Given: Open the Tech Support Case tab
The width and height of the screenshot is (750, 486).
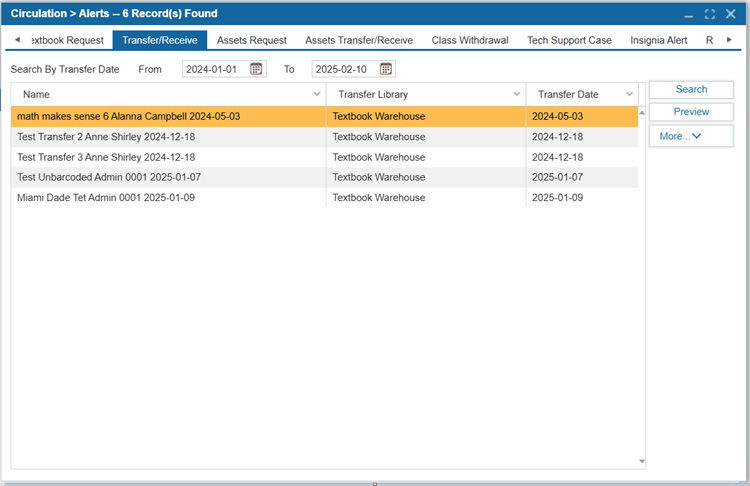Looking at the screenshot, I should (x=569, y=41).
